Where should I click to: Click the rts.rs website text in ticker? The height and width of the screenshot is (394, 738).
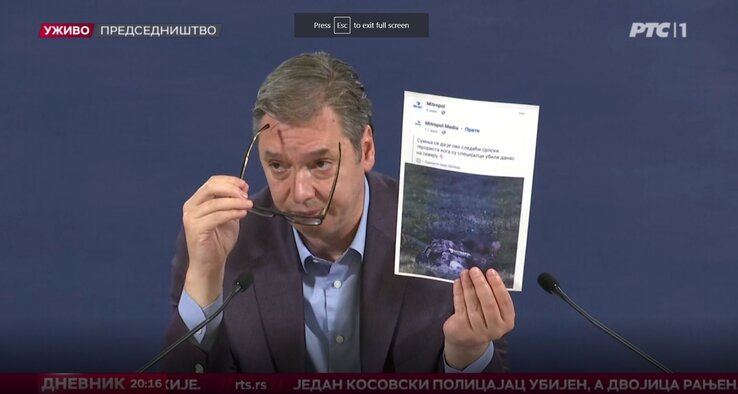[x=251, y=385]
